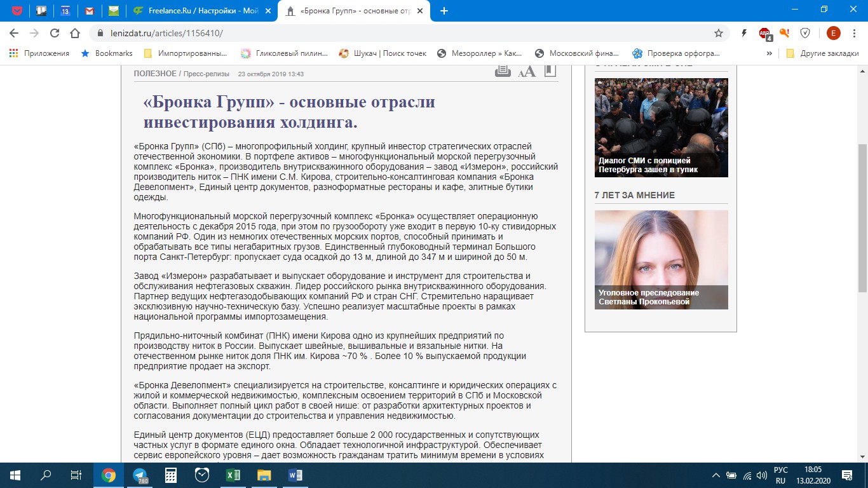
Task: Open the volume control in tray
Action: pos(762,475)
